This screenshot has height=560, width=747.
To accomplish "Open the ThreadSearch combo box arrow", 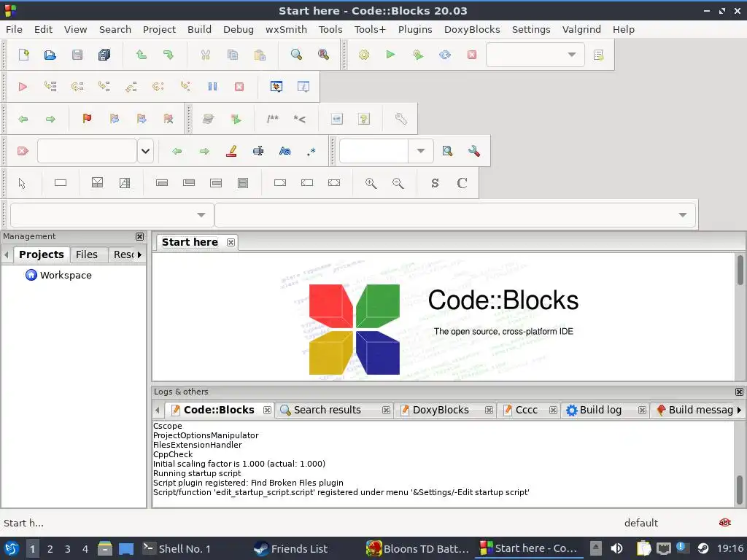I will tap(420, 151).
